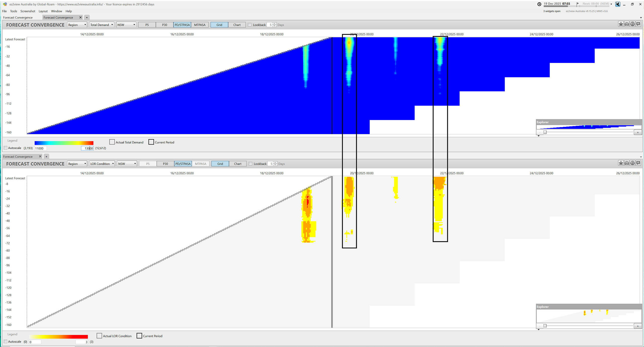Image resolution: width=644 pixels, height=347 pixels.
Task: Open the LOR Condition dropdown
Action: (102, 164)
